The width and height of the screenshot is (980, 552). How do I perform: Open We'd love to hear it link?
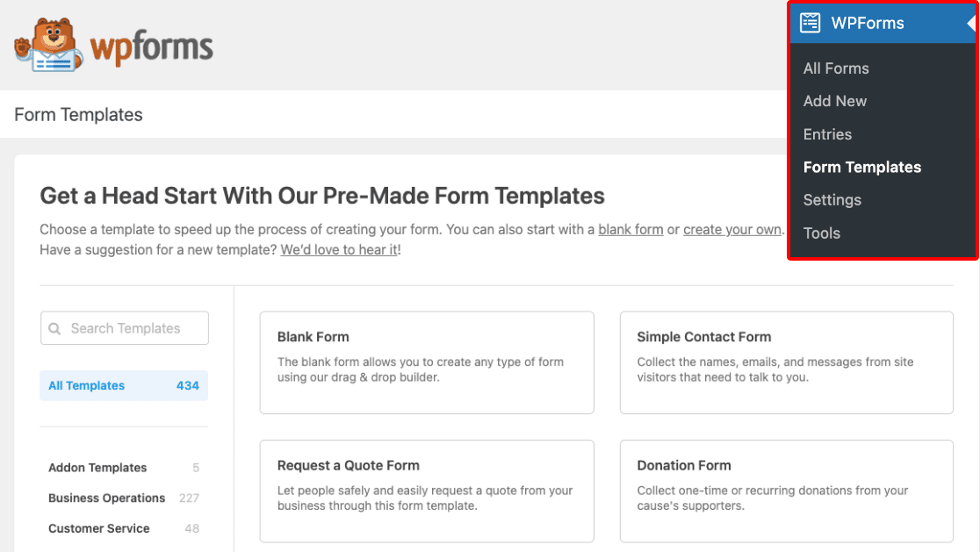point(339,250)
